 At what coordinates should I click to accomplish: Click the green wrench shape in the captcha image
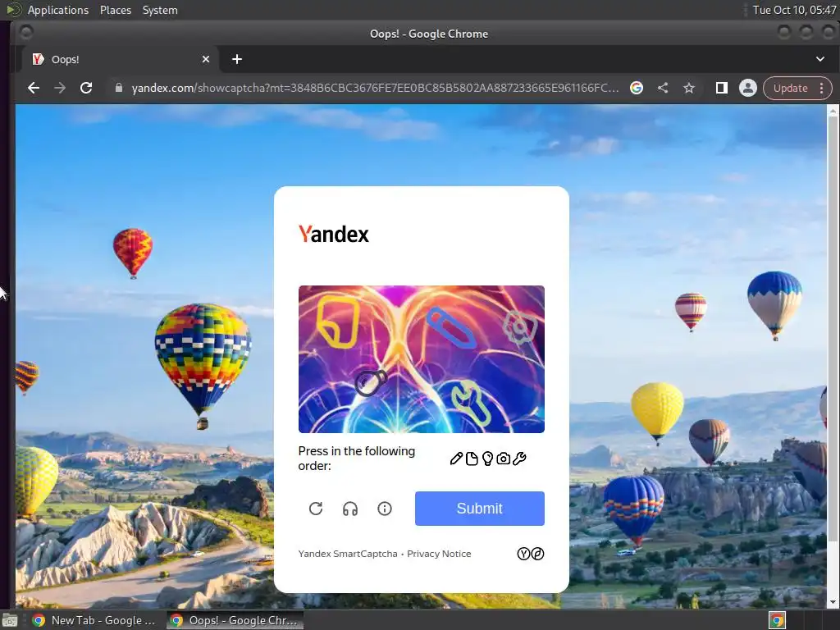470,403
